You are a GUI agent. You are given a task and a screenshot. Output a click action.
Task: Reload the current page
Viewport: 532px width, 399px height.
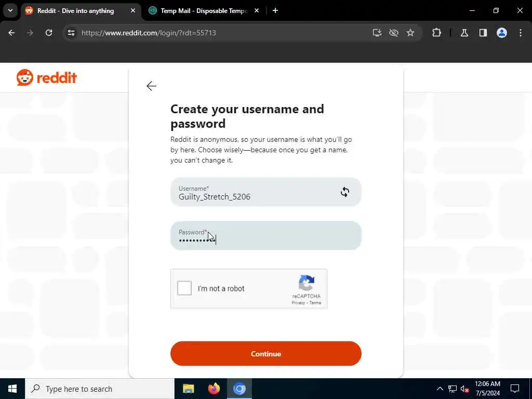[x=49, y=33]
